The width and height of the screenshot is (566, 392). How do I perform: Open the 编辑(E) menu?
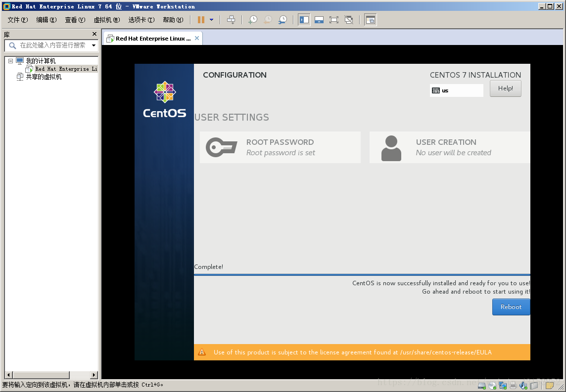tap(46, 20)
